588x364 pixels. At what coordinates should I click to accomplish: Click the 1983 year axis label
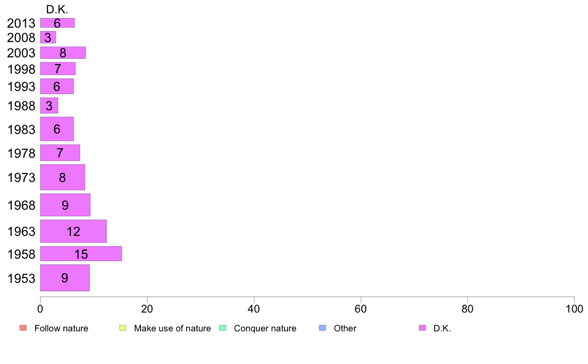coord(21,130)
